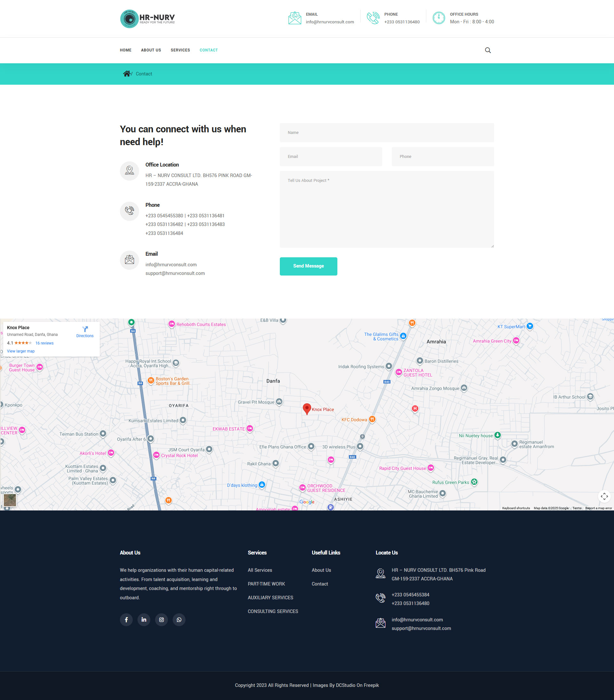Switch map to satellite layer thumbnail
This screenshot has height=700, width=614.
click(x=10, y=500)
